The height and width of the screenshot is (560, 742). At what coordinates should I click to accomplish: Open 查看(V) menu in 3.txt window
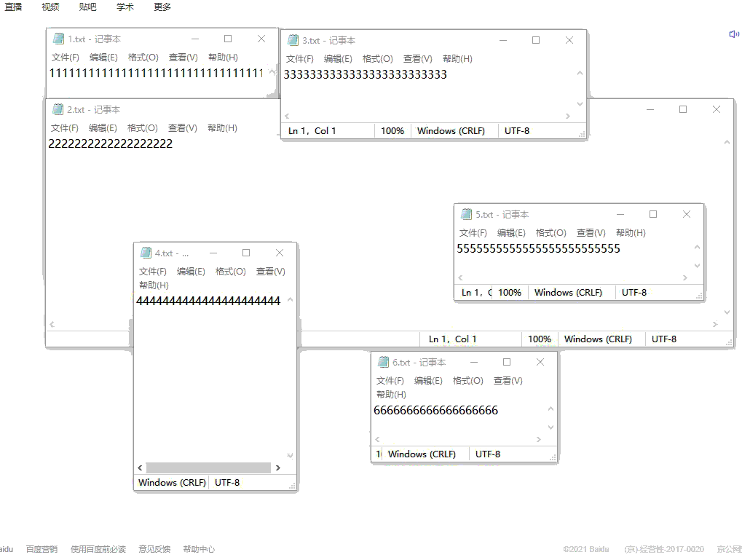click(x=417, y=59)
